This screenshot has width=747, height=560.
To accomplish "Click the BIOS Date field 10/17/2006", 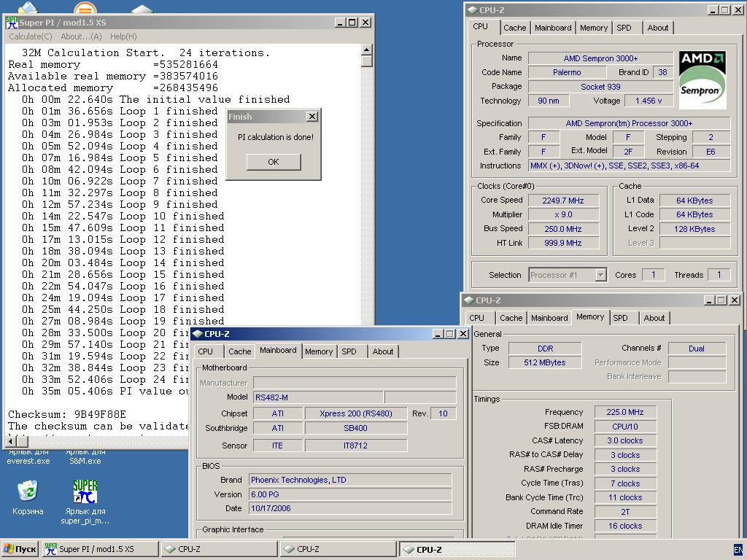I will tap(349, 508).
